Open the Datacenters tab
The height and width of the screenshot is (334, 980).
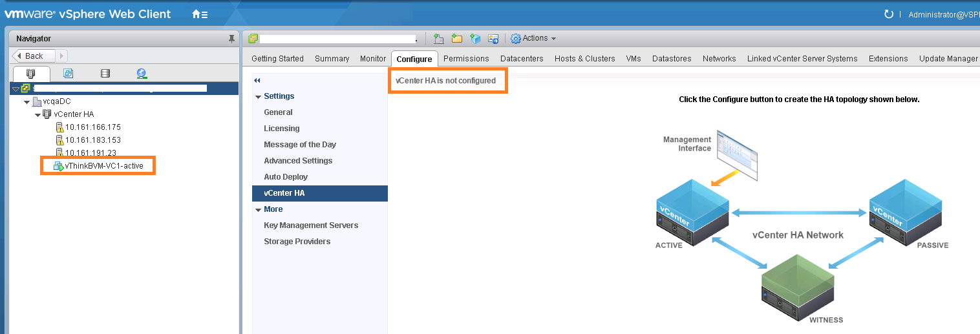click(522, 59)
